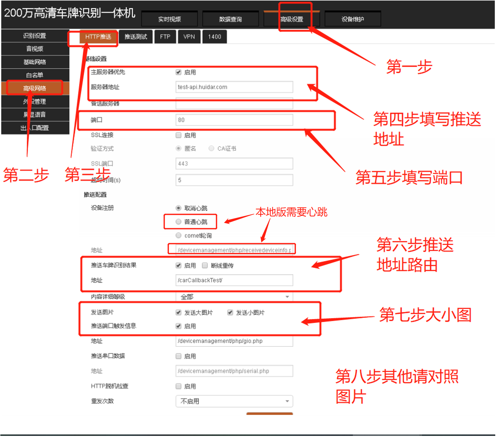
Task: Go to 基础网络 sidebar item
Action: point(35,62)
